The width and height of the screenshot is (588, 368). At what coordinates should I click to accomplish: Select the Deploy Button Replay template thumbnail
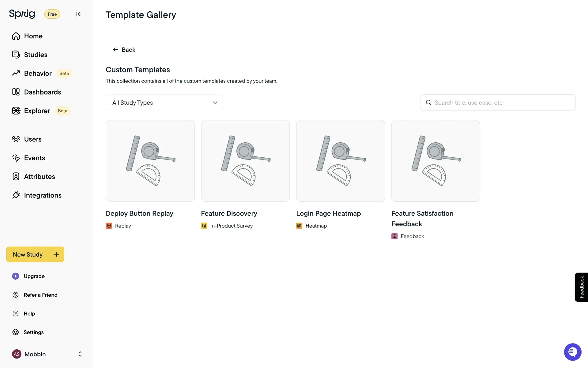[150, 161]
